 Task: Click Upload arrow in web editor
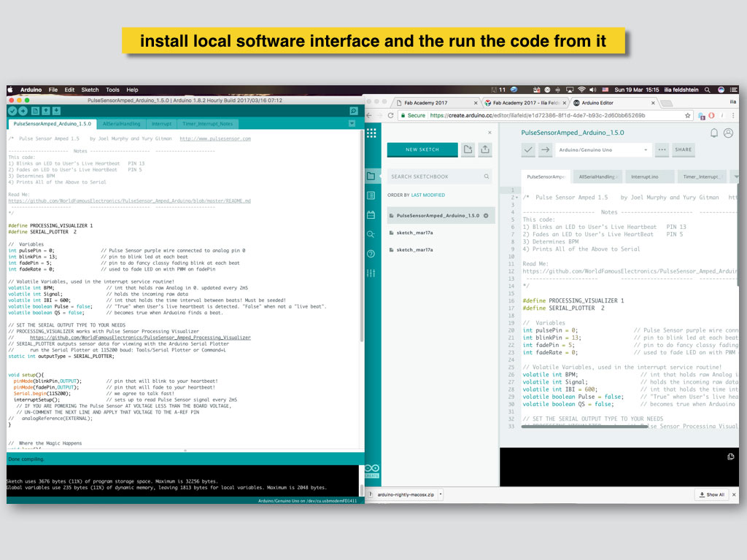(545, 149)
